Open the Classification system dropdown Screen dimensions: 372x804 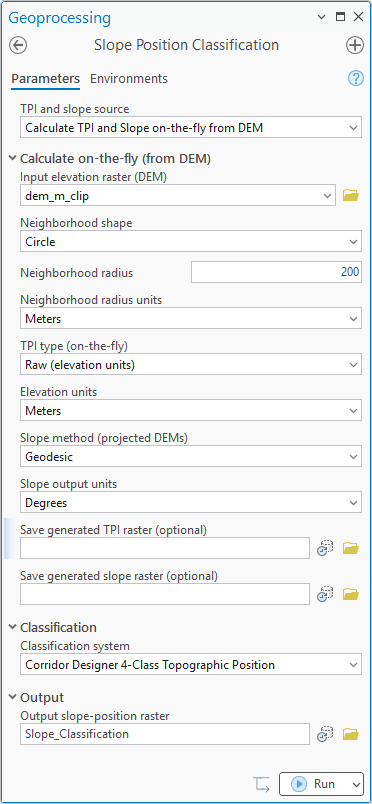click(x=191, y=665)
